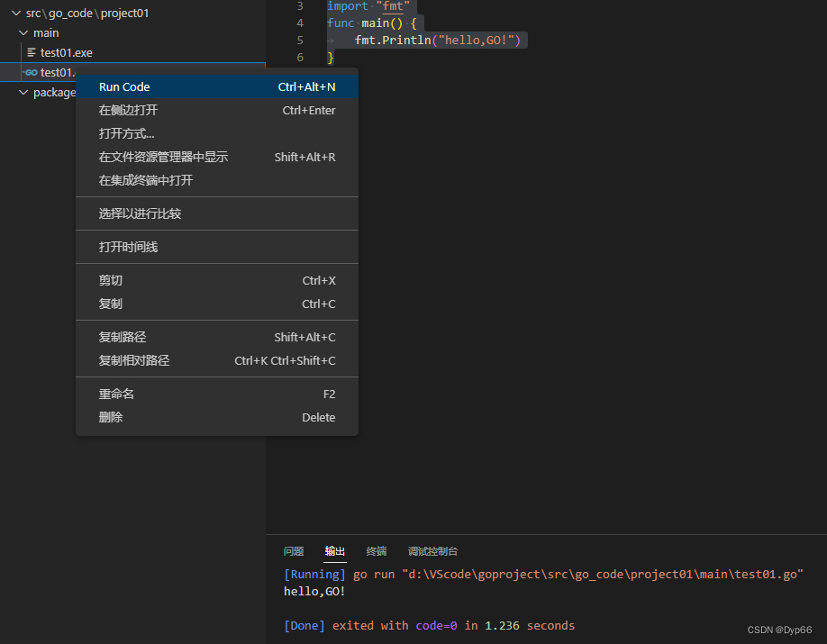Choose 打开方式... menu entry

217,133
